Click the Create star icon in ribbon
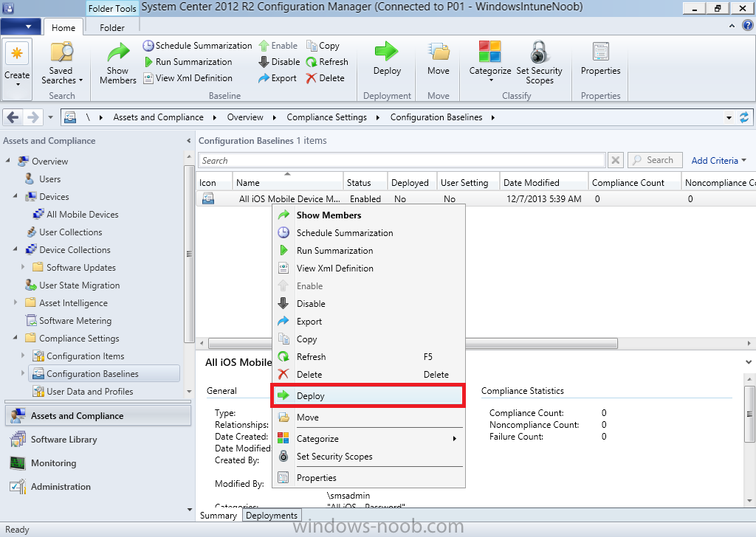 (17, 53)
